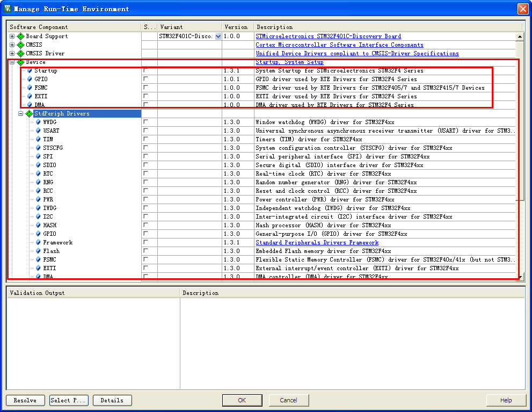Viewport: 532px width, 412px height.
Task: Click the blue icon beside TIM
Action: 38,139
